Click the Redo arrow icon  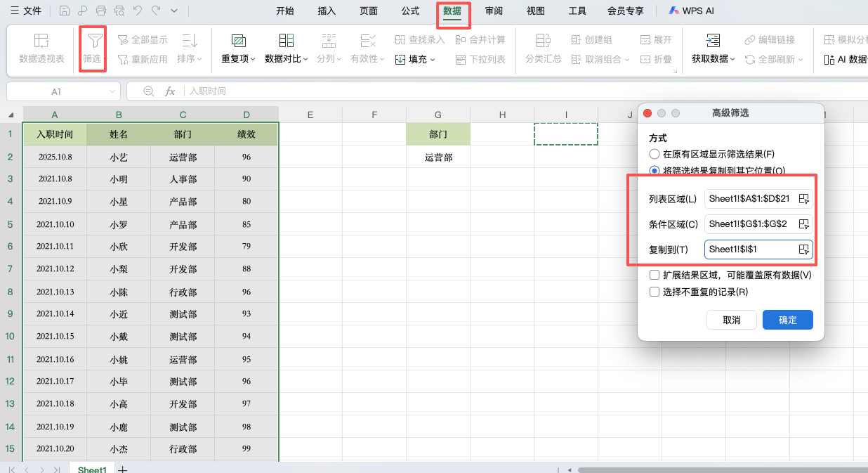tap(156, 11)
